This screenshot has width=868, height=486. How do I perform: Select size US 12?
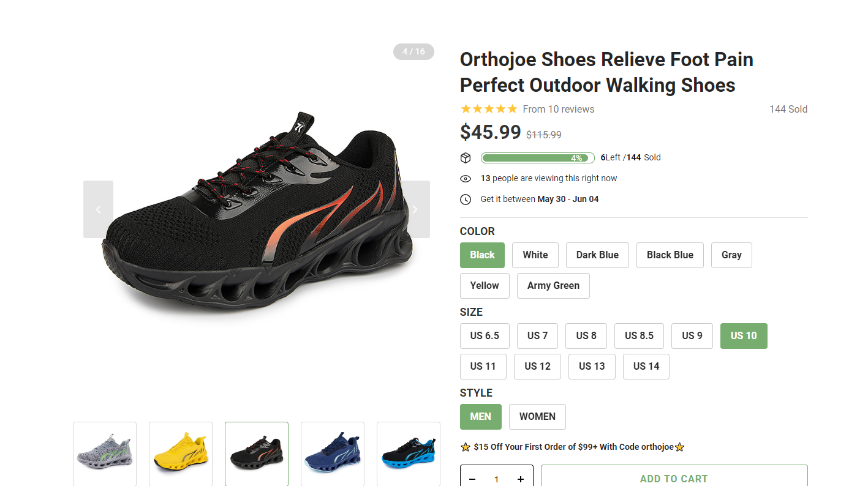pyautogui.click(x=537, y=367)
